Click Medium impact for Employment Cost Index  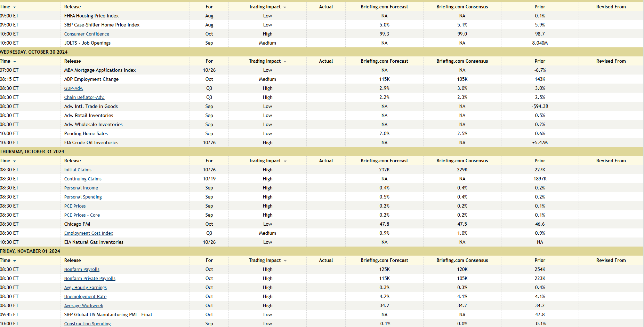tap(267, 233)
